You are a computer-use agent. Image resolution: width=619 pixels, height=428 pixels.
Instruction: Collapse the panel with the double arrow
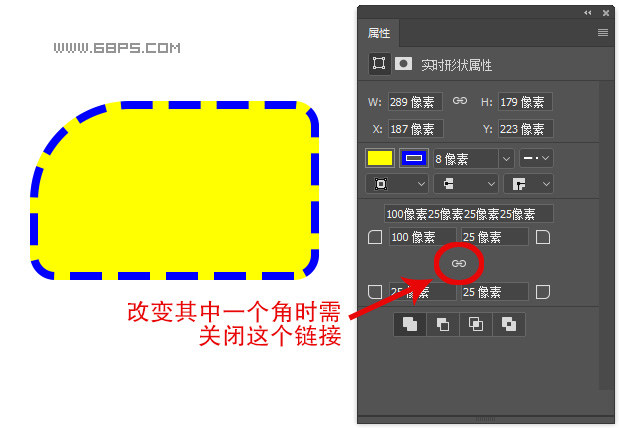coord(587,13)
